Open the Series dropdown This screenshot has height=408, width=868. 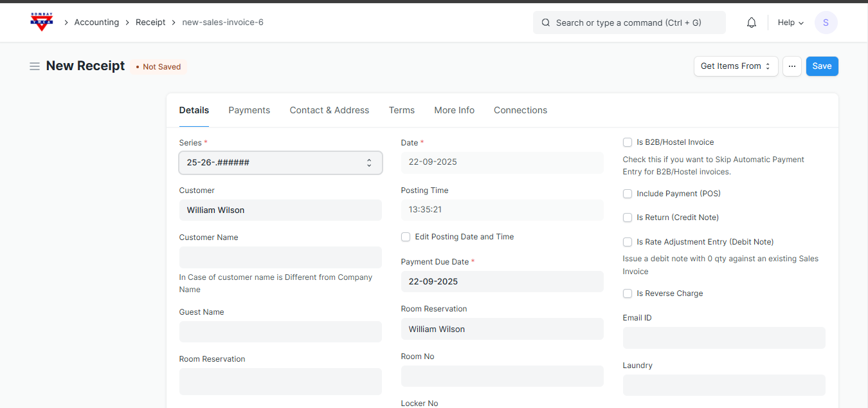click(x=280, y=163)
